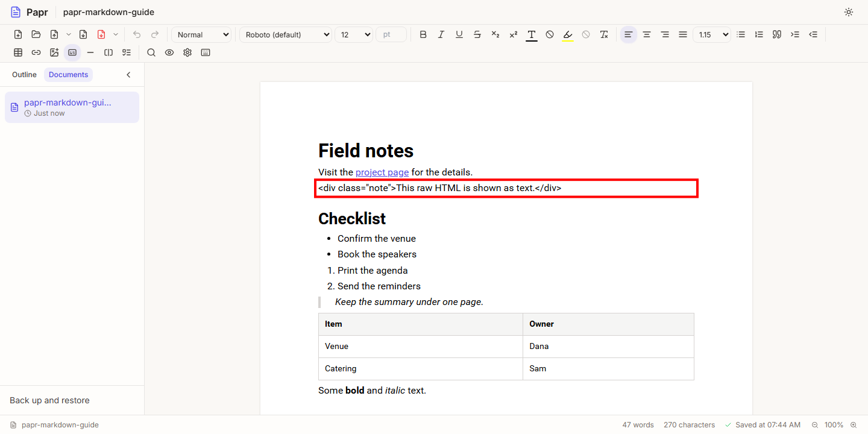Image resolution: width=868 pixels, height=434 pixels.
Task: Select the Documents tab
Action: click(x=69, y=75)
